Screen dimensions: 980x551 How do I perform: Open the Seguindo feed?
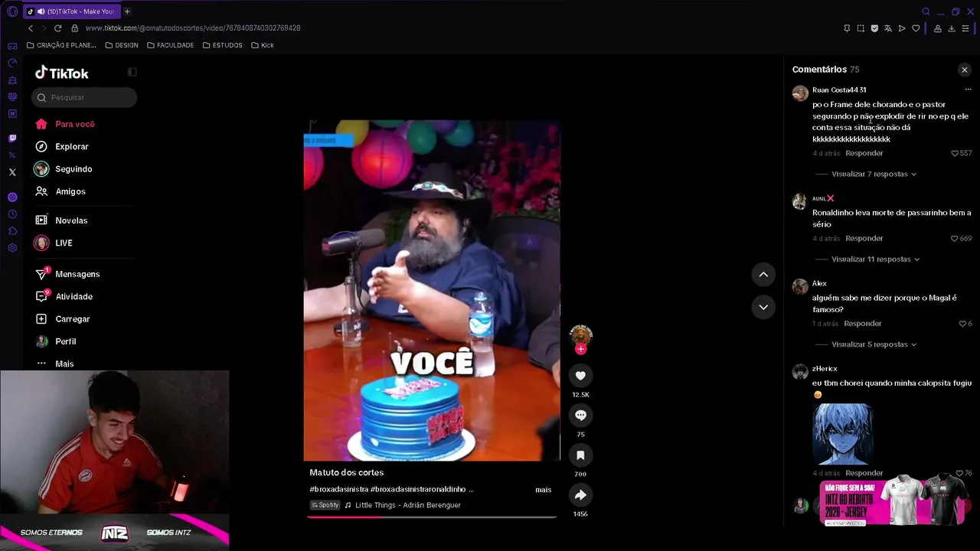tap(64, 169)
